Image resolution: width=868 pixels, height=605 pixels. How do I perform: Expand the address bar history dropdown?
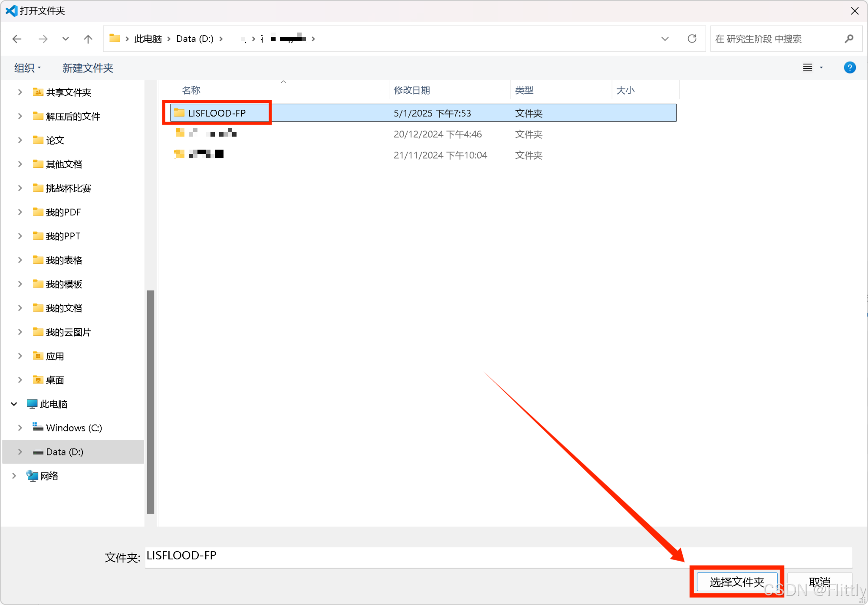(x=664, y=39)
